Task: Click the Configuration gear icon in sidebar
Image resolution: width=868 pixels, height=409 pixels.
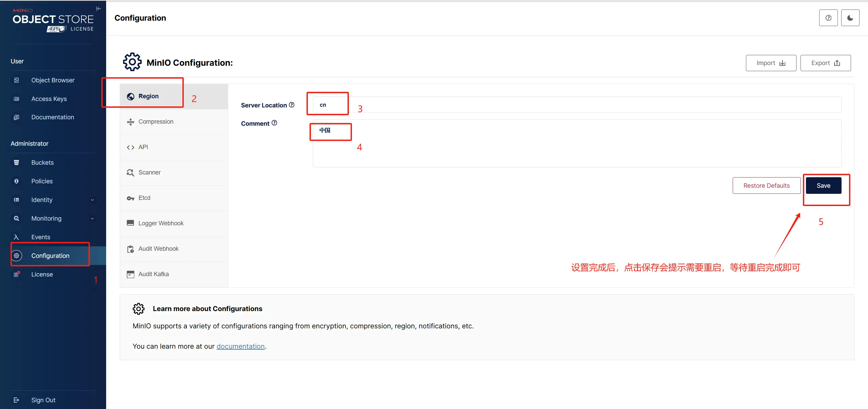Action: 16,256
